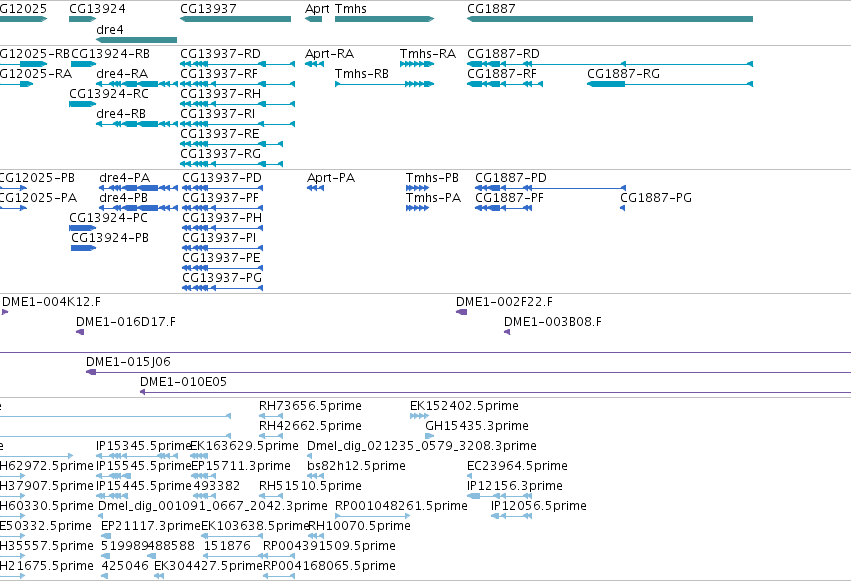Select BAC end DME1-004K12.F
851x581 pixels.
52,303
